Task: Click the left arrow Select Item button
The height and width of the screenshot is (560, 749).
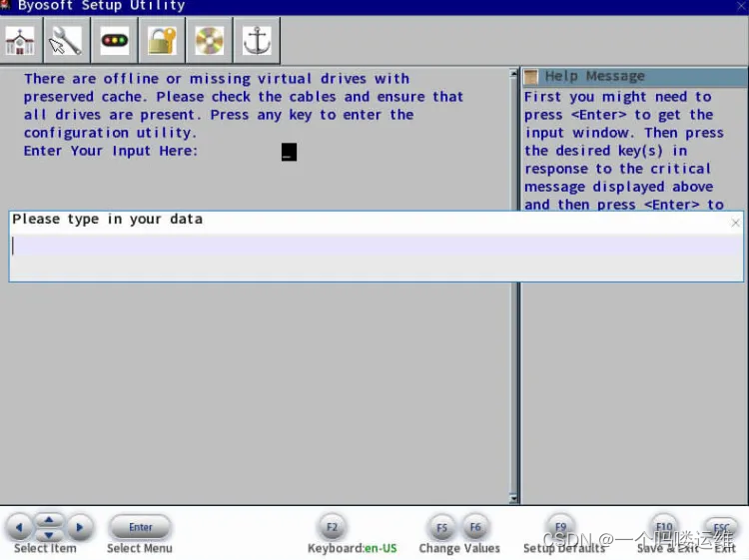Action: pos(19,527)
